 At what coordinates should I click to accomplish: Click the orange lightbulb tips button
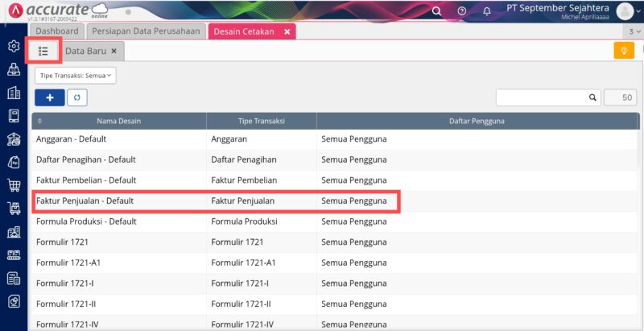(x=624, y=51)
